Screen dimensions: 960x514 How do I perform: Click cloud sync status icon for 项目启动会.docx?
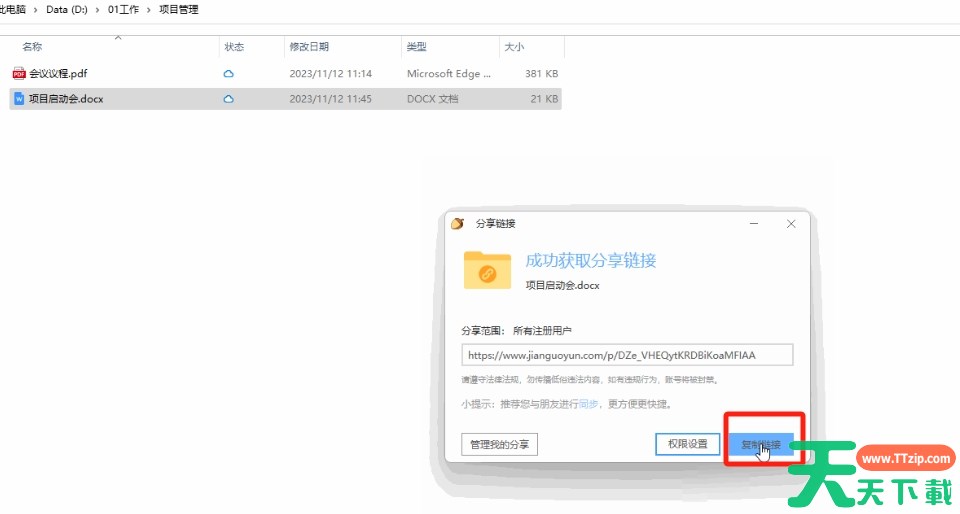coord(228,99)
